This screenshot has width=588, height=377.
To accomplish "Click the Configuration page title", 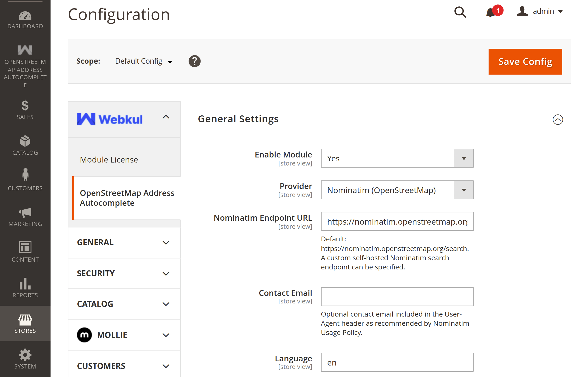I will tap(119, 14).
